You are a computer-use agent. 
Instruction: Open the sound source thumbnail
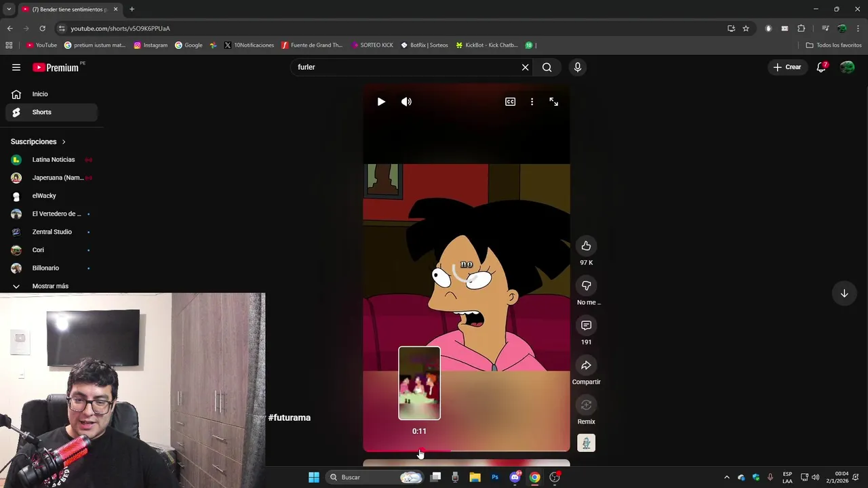[586, 443]
